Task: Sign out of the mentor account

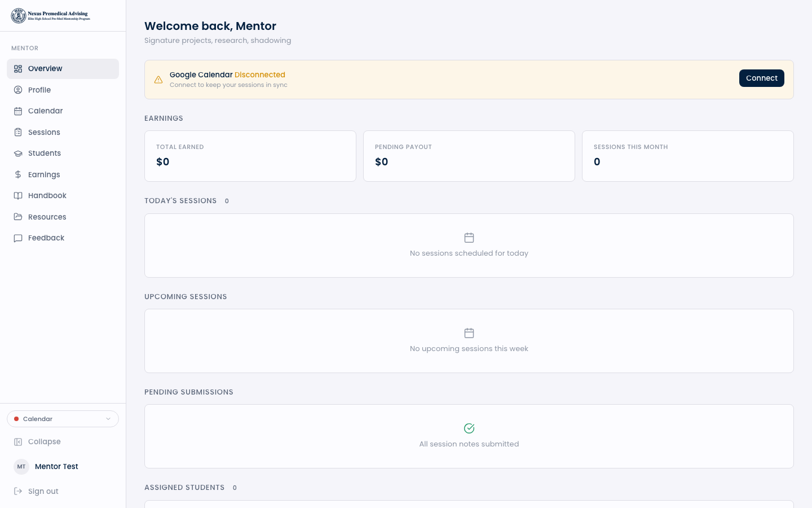Action: tap(43, 491)
